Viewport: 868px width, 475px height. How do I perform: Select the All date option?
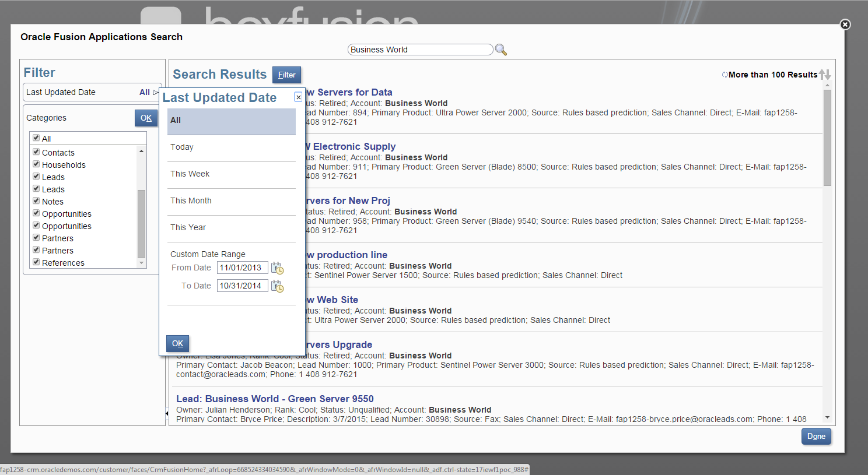pos(232,121)
